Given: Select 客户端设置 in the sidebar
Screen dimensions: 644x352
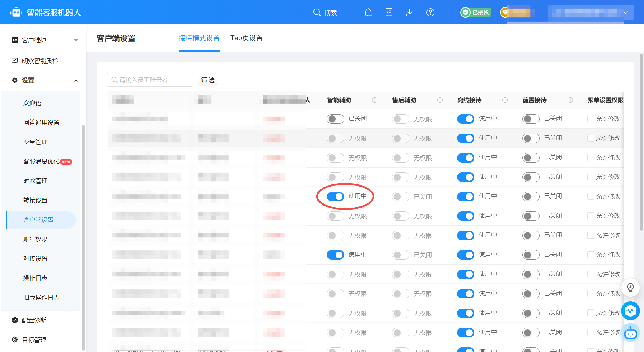Looking at the screenshot, I should point(41,220).
